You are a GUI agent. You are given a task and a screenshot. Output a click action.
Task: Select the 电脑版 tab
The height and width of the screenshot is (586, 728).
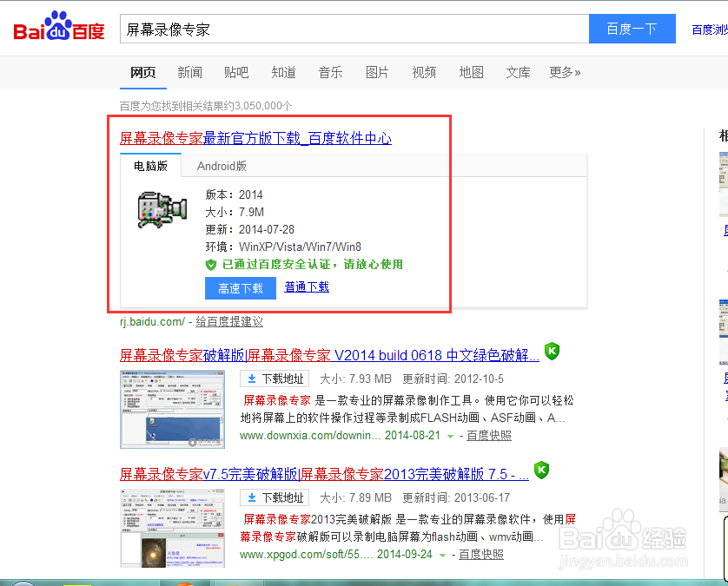pos(150,166)
